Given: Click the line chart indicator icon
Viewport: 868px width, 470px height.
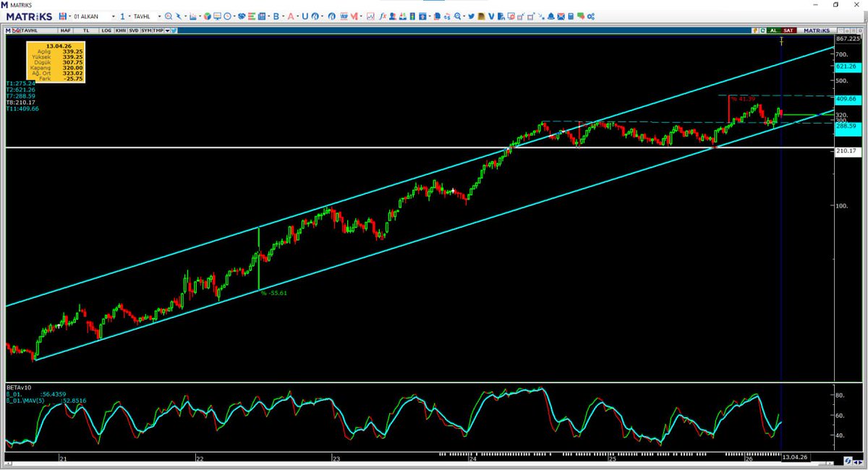Looking at the screenshot, I should click(370, 16).
